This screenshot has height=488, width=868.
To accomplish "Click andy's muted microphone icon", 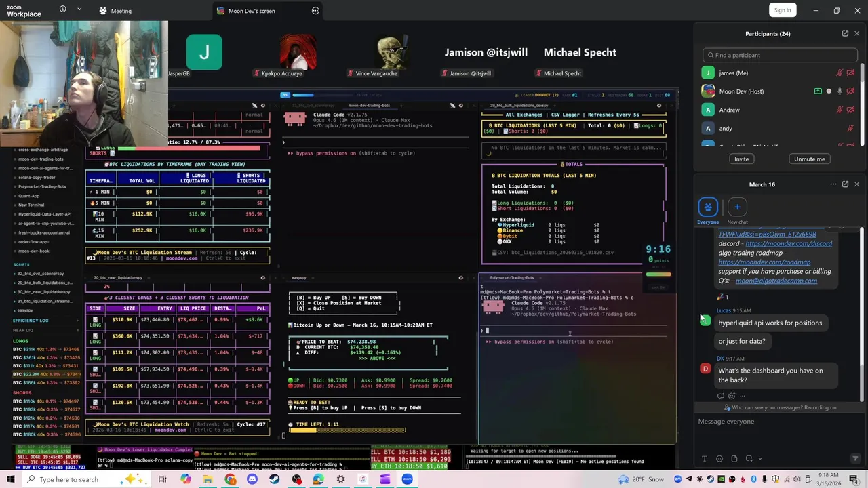I will 850,128.
